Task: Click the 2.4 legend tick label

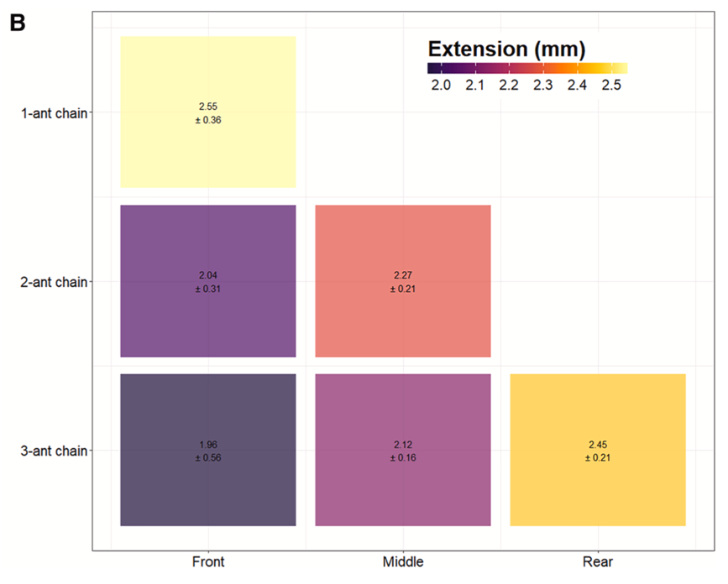Action: [x=576, y=86]
